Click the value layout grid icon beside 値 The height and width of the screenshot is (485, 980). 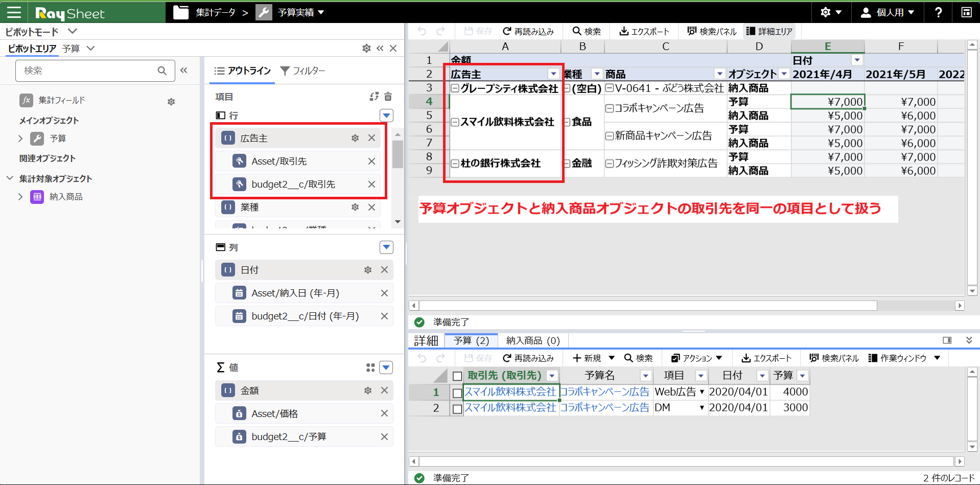point(370,367)
